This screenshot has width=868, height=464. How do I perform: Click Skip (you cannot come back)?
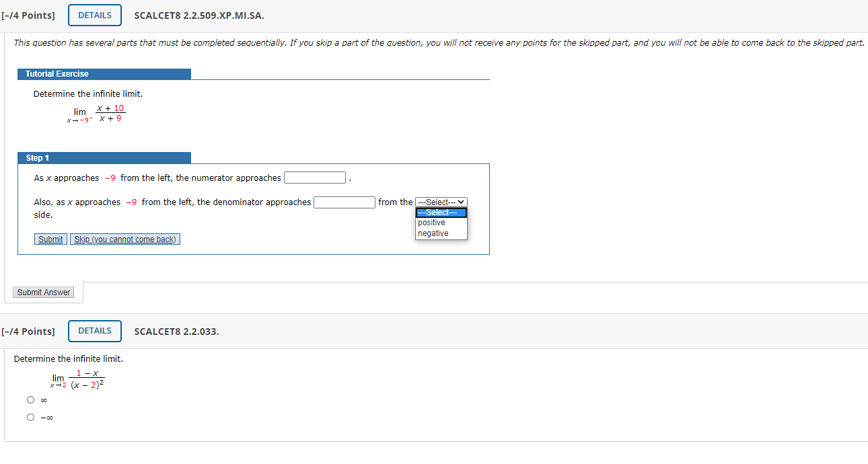[x=125, y=239]
